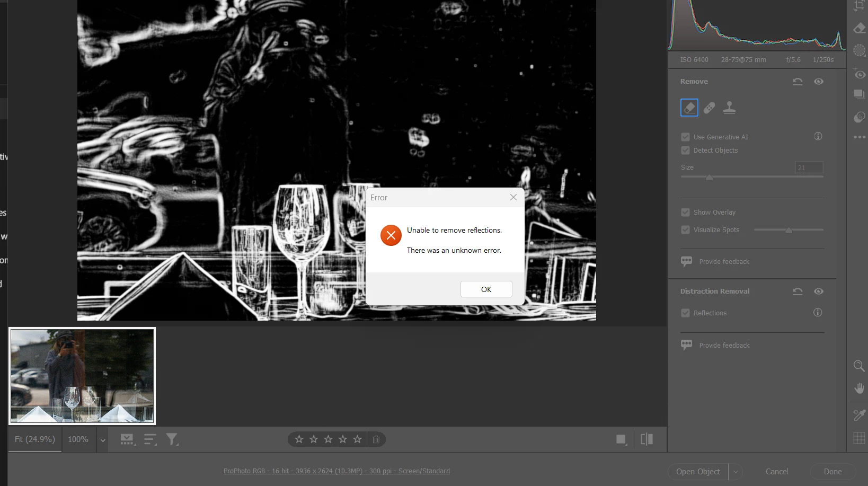The image size is (868, 486).
Task: Open the Masking tool
Action: [859, 51]
